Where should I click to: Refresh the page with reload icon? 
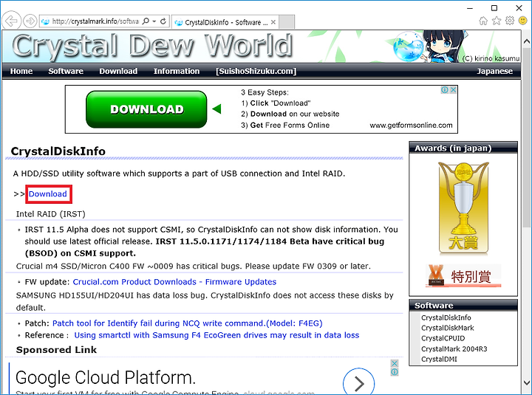[163, 21]
